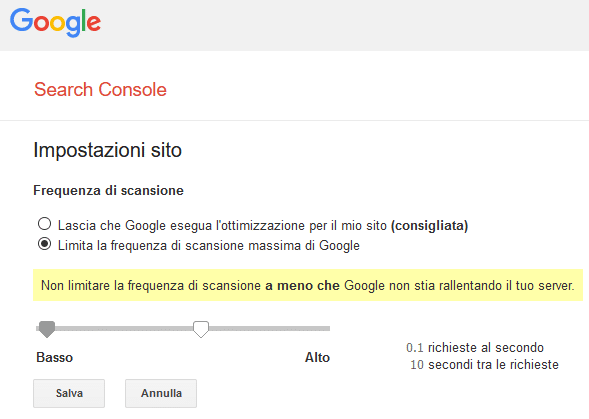The width and height of the screenshot is (589, 419).
Task: Click the white slider handle mid-track
Action: (201, 329)
